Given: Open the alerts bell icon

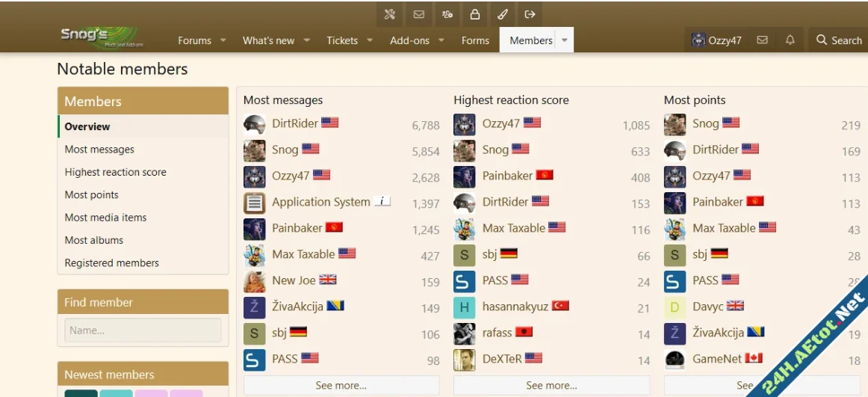Looking at the screenshot, I should point(790,40).
